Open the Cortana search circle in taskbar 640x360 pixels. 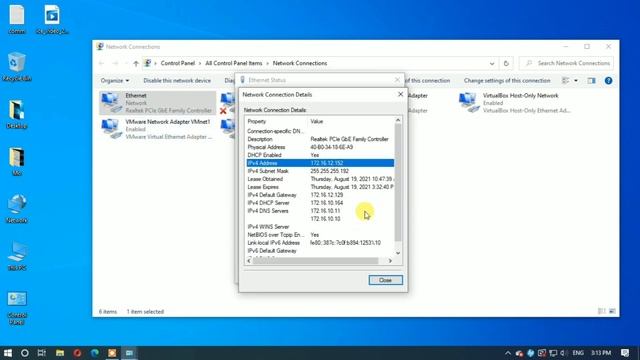click(24, 353)
